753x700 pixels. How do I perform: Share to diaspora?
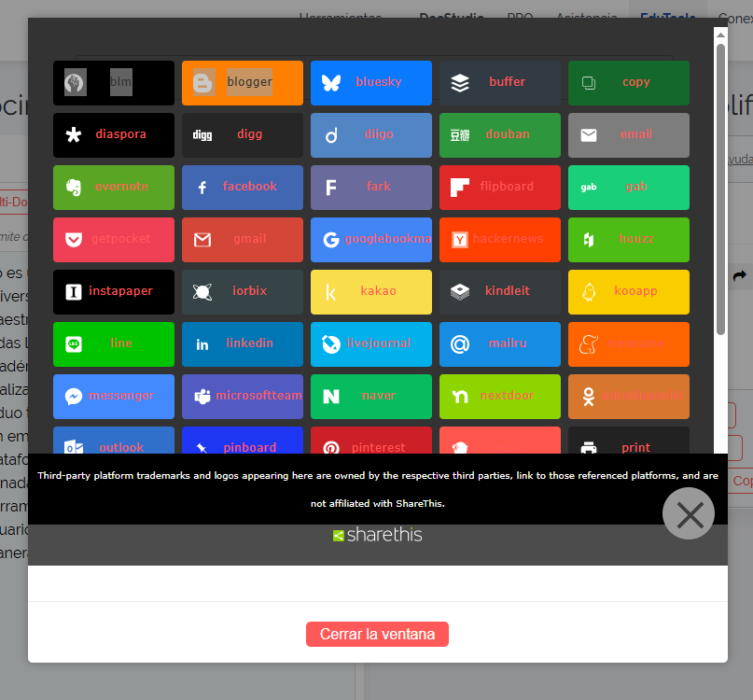(x=114, y=135)
